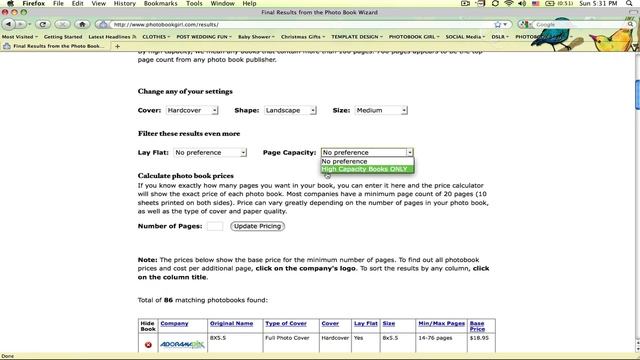
Task: Go back with the browser Back arrow
Action: tap(8, 24)
